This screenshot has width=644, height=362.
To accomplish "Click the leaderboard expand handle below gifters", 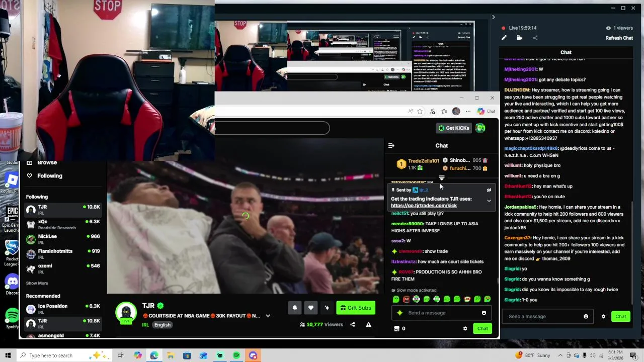I will 441,177.
